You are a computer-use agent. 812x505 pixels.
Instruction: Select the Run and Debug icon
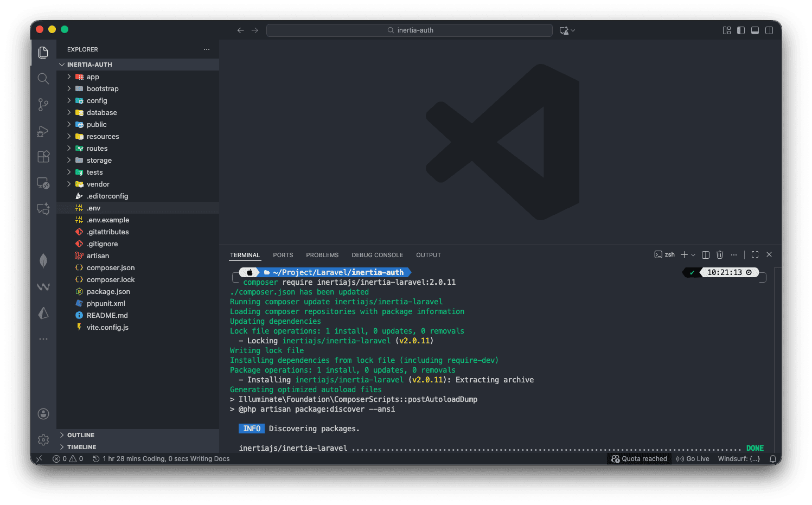pos(43,131)
